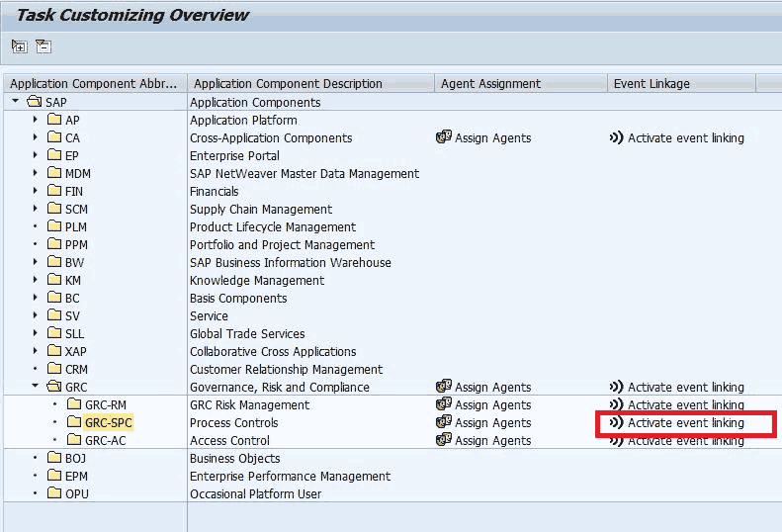Open Assign Agents for GRC Risk Management

492,404
